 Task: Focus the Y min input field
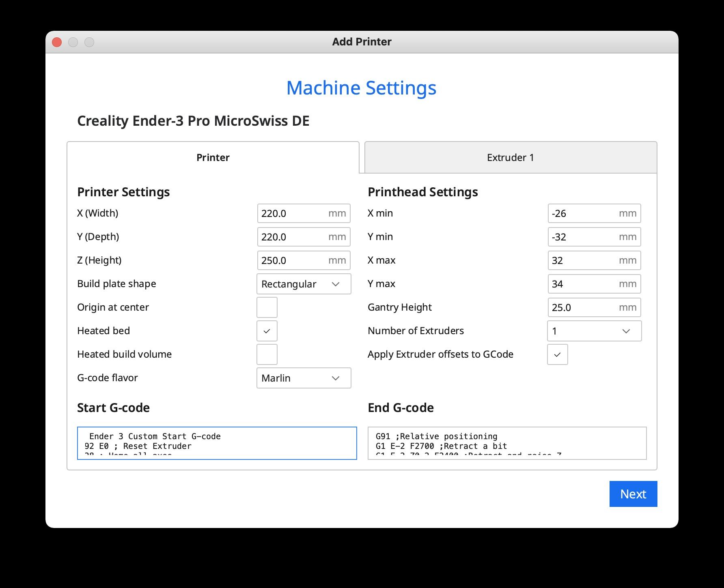[594, 237]
